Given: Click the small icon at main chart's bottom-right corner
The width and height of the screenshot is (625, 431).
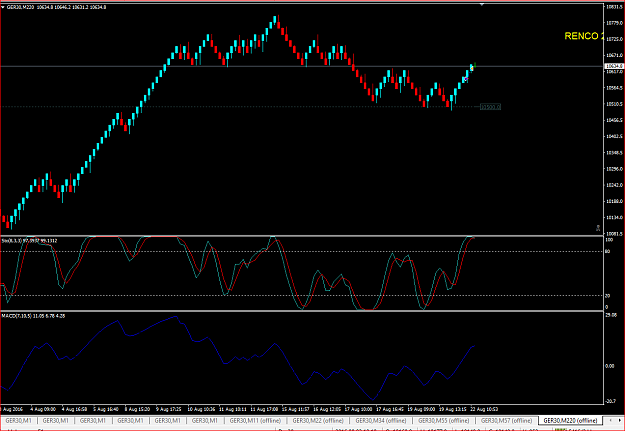Looking at the screenshot, I should [x=598, y=228].
